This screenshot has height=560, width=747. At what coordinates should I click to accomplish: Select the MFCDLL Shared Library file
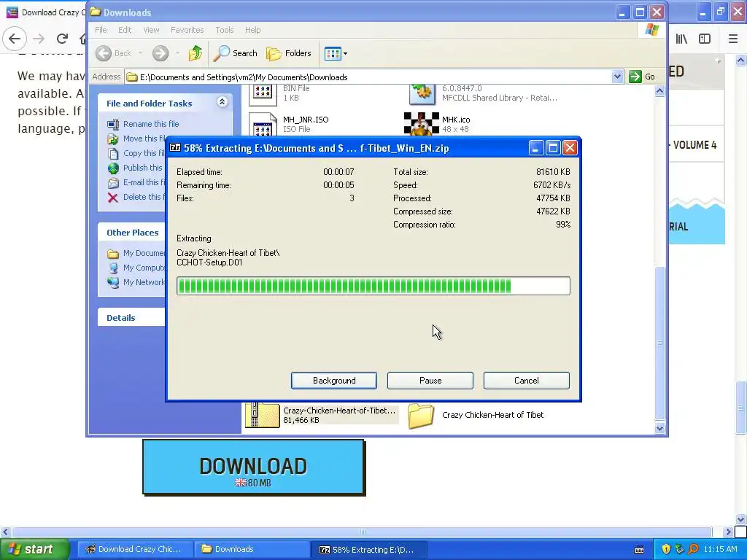click(x=483, y=94)
